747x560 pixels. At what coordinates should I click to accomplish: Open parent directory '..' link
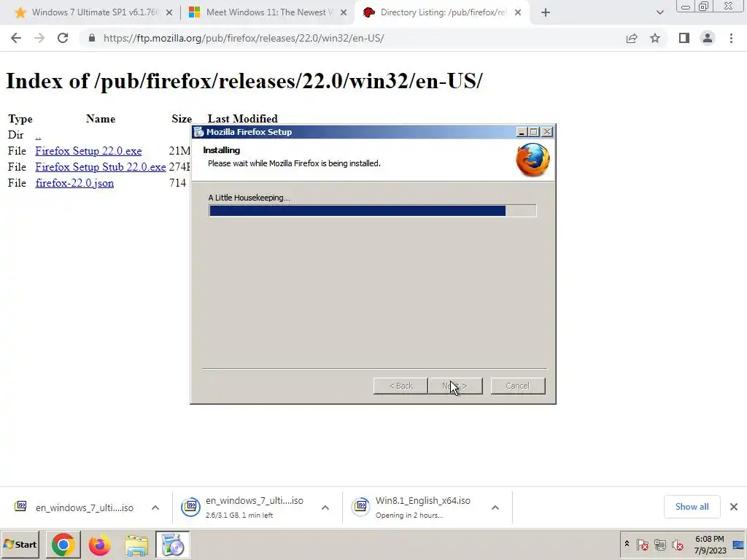coord(38,135)
